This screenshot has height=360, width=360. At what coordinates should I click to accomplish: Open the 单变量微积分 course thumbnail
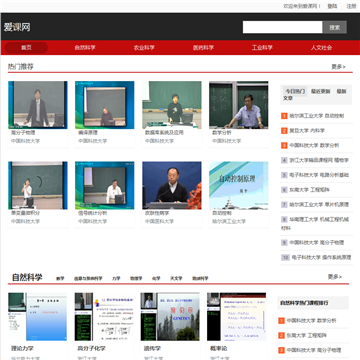38,185
